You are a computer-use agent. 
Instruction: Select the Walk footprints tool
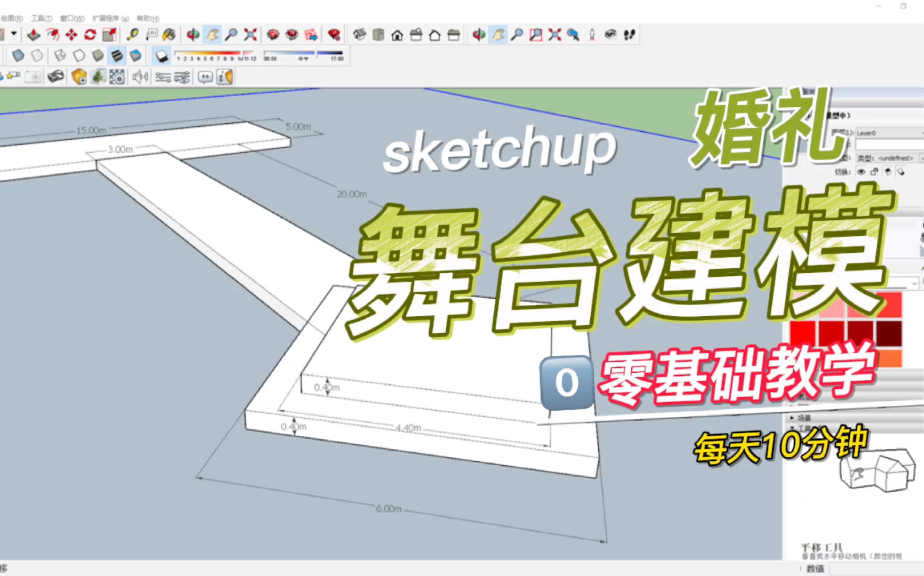[x=629, y=35]
